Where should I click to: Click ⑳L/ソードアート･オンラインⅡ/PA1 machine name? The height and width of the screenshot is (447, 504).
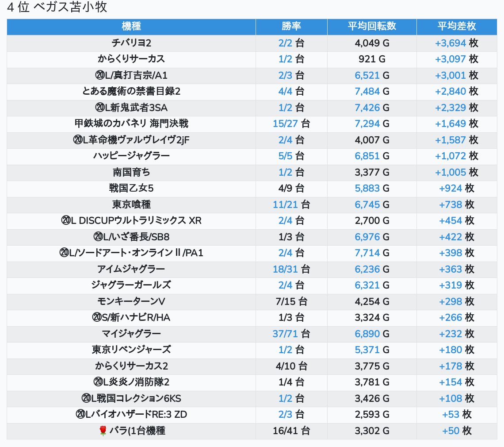click(x=131, y=253)
